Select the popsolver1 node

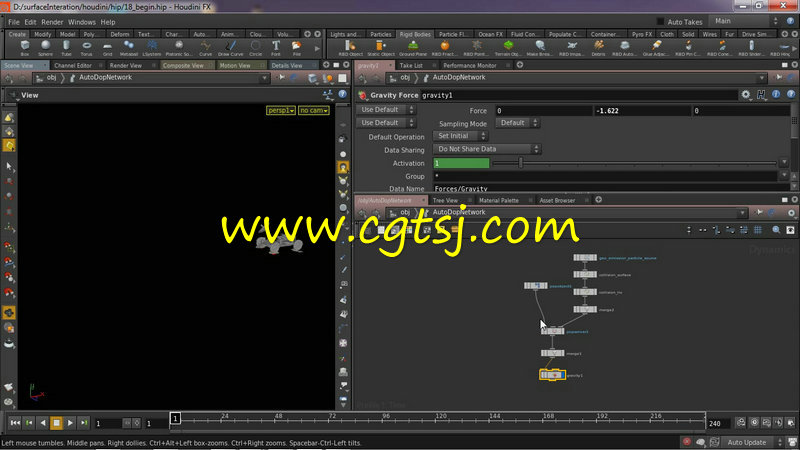pyautogui.click(x=553, y=331)
